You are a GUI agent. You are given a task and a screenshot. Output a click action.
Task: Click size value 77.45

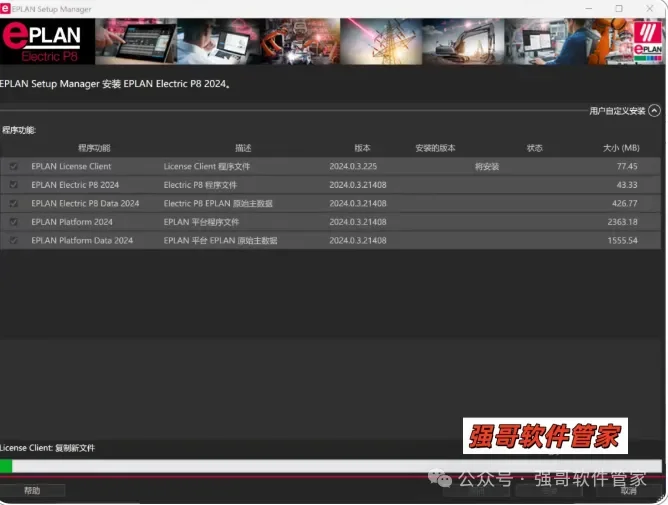(627, 166)
